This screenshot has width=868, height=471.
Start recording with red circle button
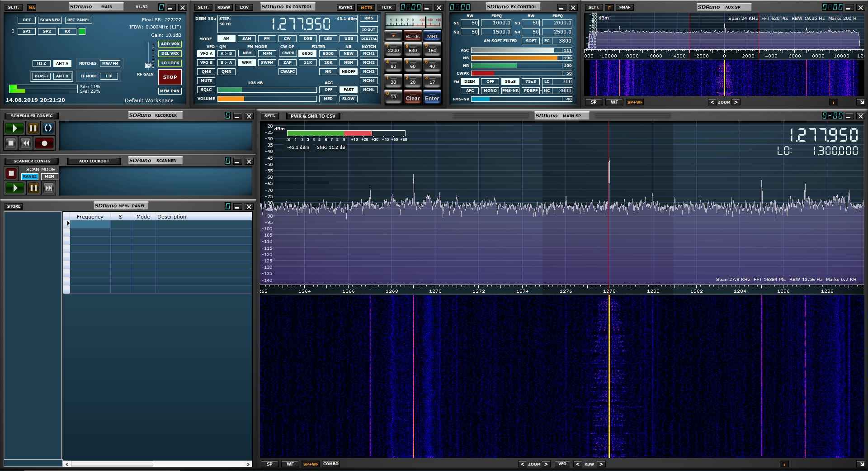tap(44, 143)
